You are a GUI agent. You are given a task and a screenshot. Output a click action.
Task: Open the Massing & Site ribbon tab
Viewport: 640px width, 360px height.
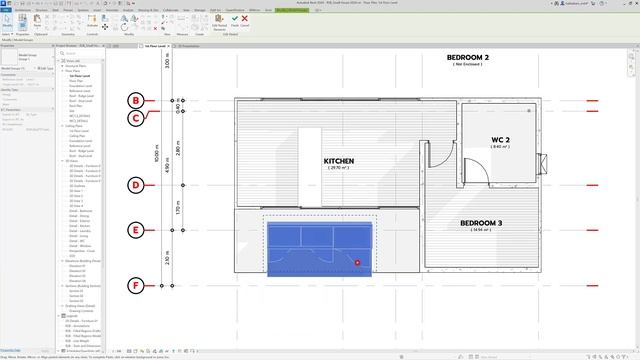tap(148, 10)
